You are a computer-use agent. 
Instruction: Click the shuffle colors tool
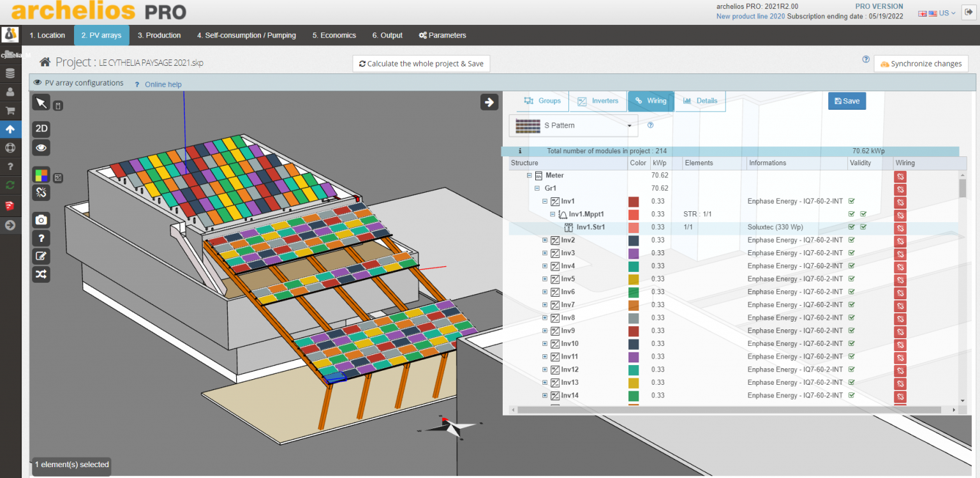[41, 274]
